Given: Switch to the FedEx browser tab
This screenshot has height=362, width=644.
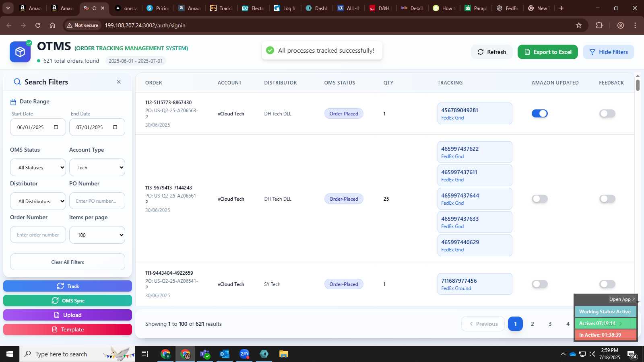Looking at the screenshot, I should point(508,8).
